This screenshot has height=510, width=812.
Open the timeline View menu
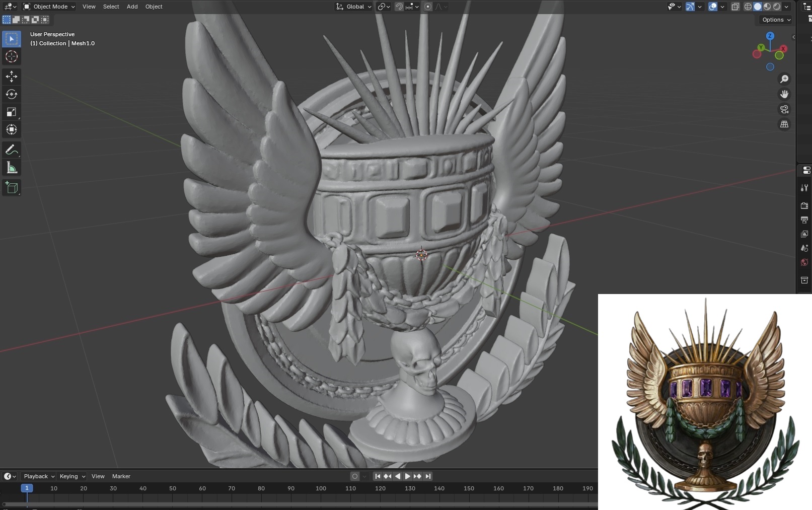click(98, 476)
